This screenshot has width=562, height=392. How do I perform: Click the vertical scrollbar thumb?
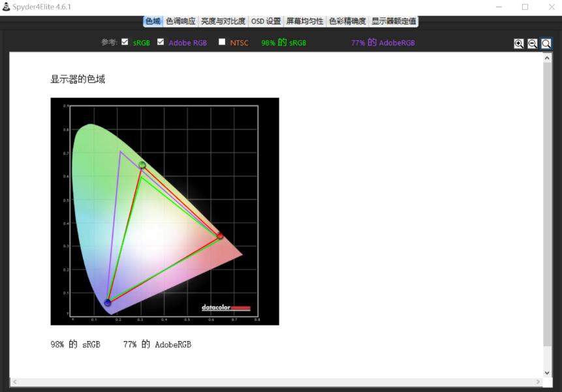547,204
